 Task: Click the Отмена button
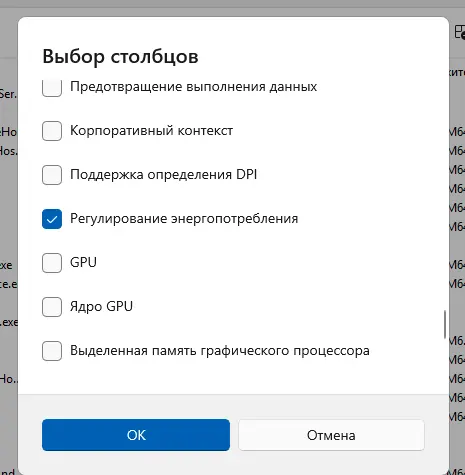point(331,435)
